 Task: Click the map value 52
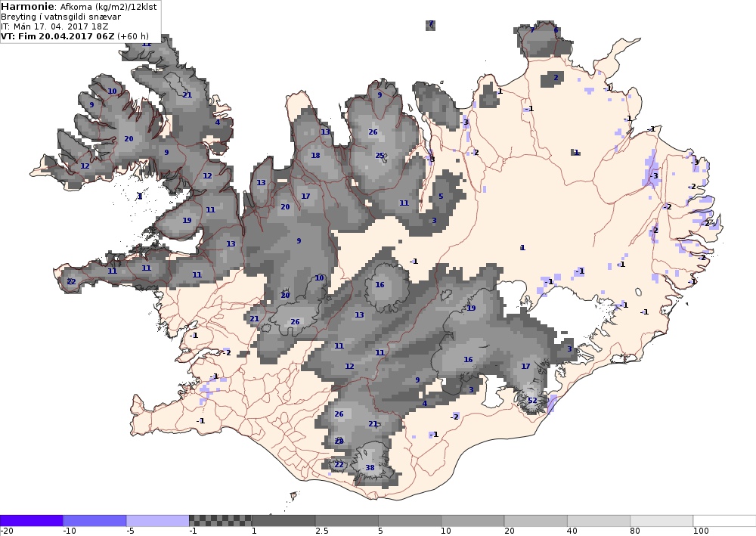pyautogui.click(x=532, y=401)
